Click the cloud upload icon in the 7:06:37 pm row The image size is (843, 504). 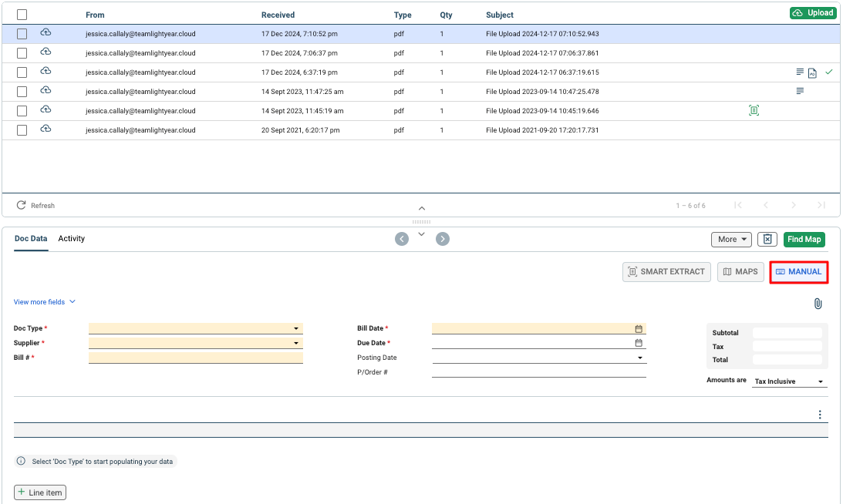click(46, 52)
